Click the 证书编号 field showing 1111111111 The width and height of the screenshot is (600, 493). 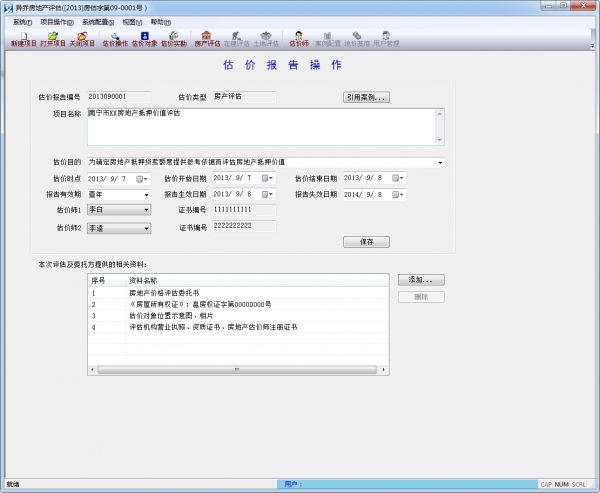[x=244, y=209]
